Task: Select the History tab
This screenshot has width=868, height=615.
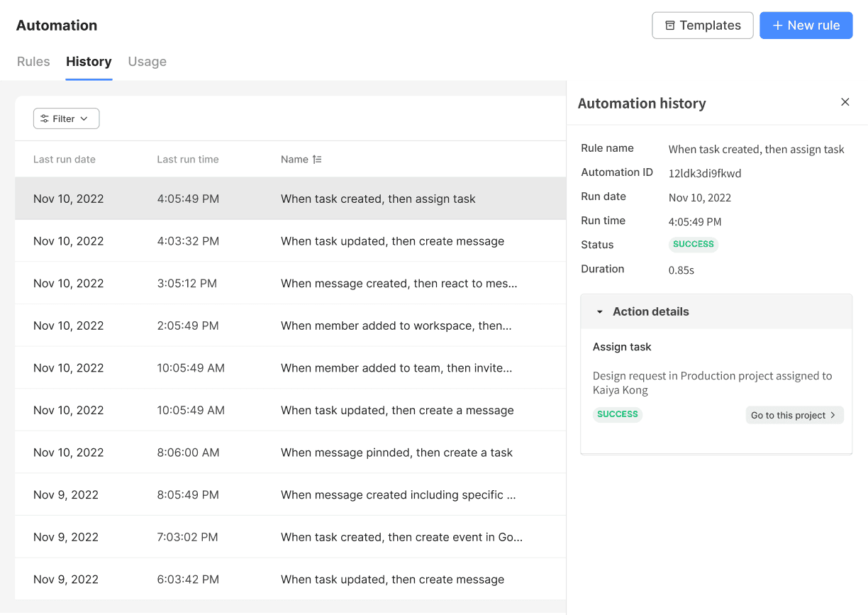Action: click(x=89, y=62)
